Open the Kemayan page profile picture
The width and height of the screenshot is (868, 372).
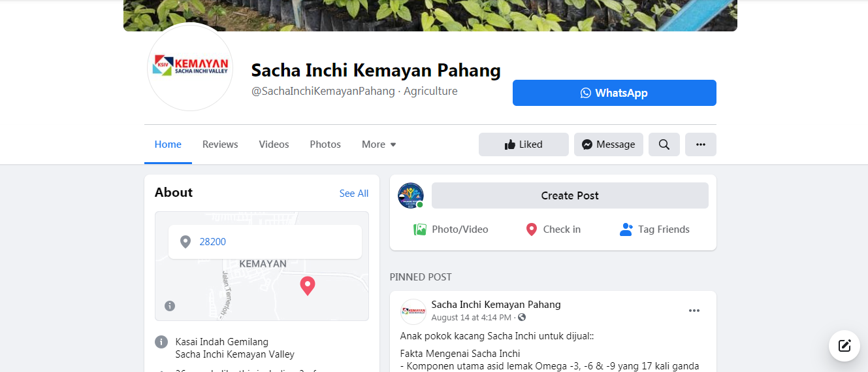190,67
